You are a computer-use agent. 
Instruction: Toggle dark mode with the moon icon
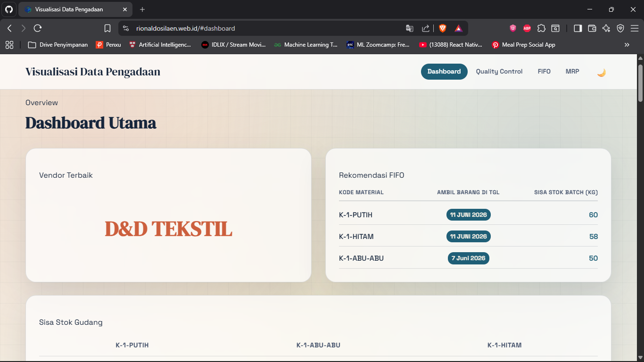pos(601,72)
